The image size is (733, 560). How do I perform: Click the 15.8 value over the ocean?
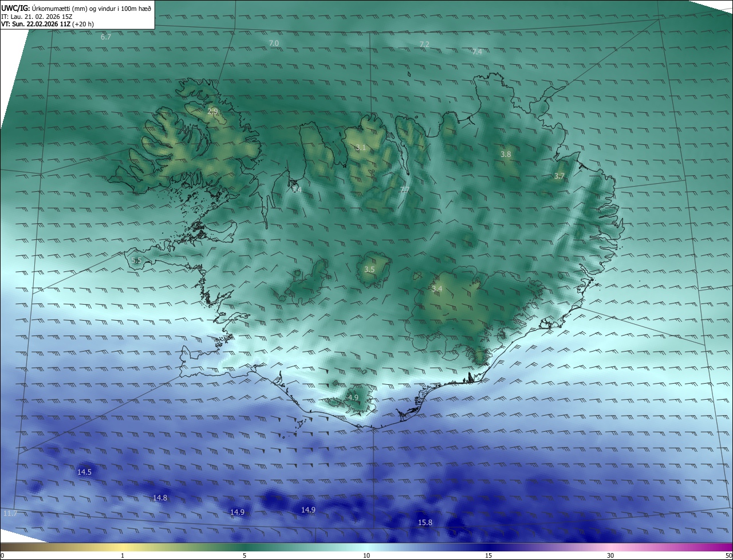pyautogui.click(x=425, y=522)
